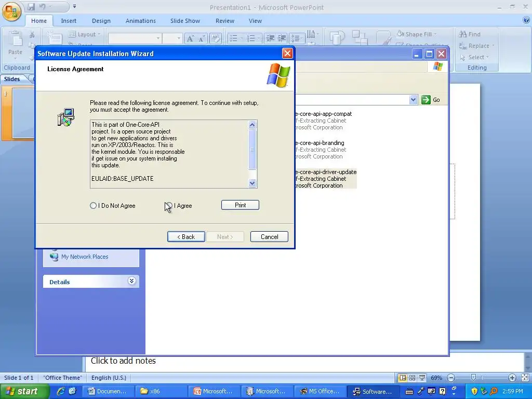Click the Clear Formatting icon
532x399 pixels.
click(216, 38)
